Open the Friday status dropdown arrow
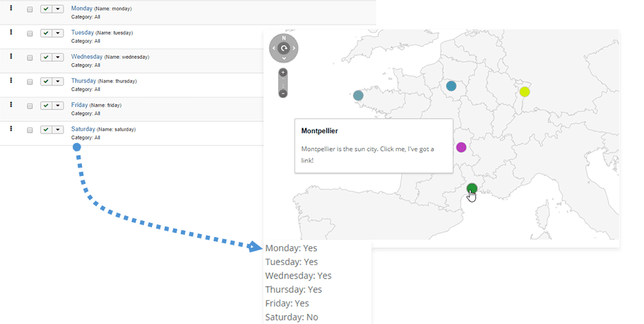The image size is (644, 324). tap(58, 106)
